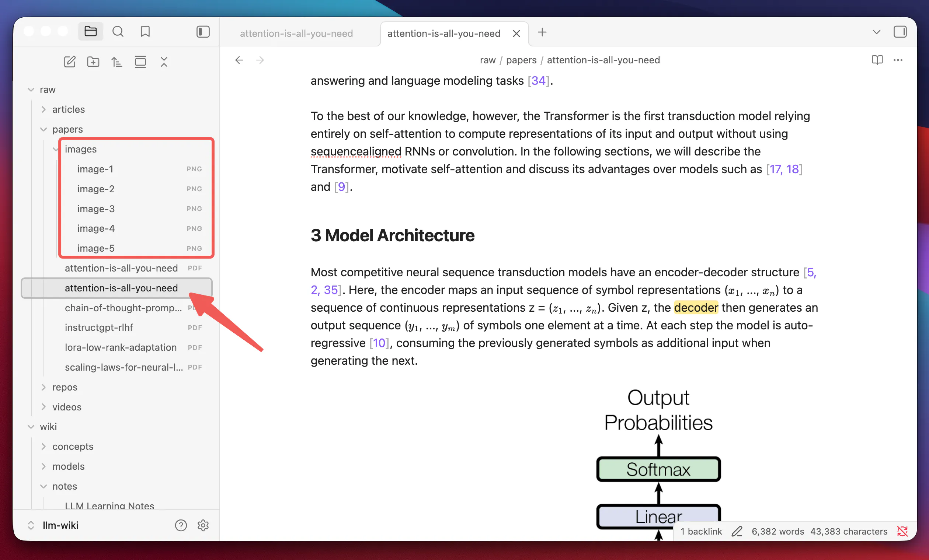The height and width of the screenshot is (560, 929).
Task: Open the search panel magnifier icon
Action: 118,31
